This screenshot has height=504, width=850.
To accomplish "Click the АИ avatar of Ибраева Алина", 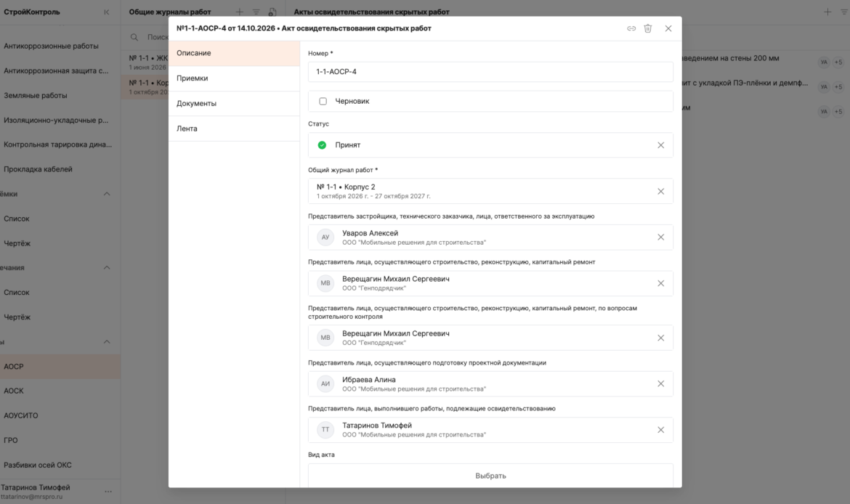I will coord(325,383).
